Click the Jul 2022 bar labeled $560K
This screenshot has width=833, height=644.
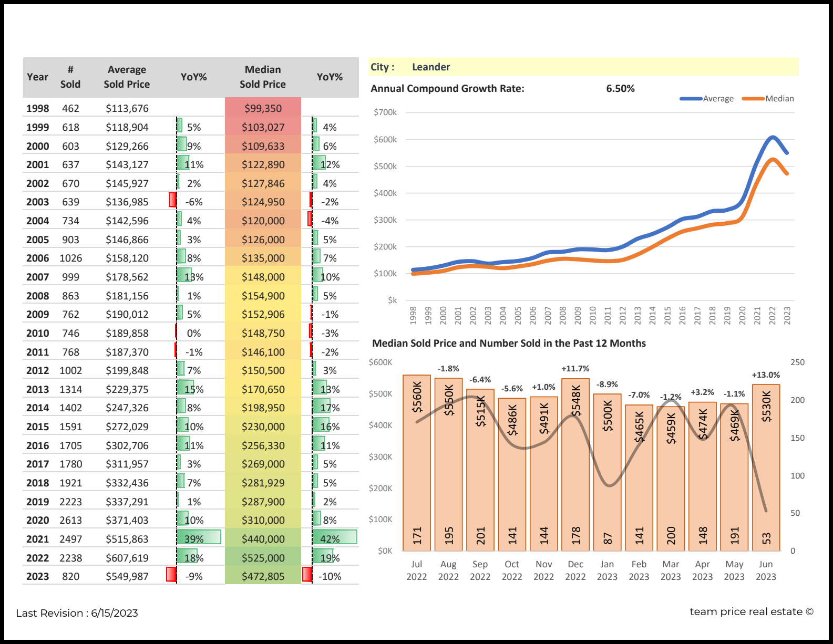click(417, 462)
